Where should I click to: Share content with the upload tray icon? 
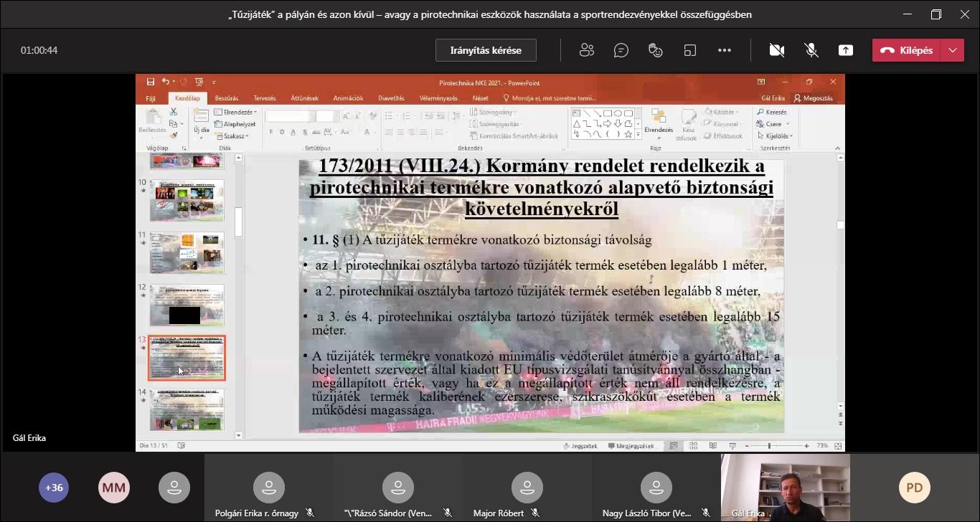[846, 50]
